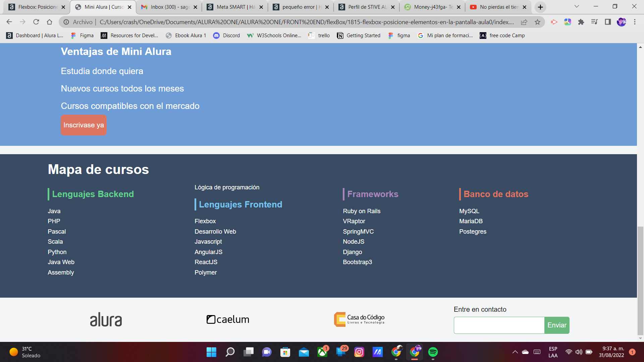
Task: Click the Django course link
Action: pyautogui.click(x=352, y=252)
